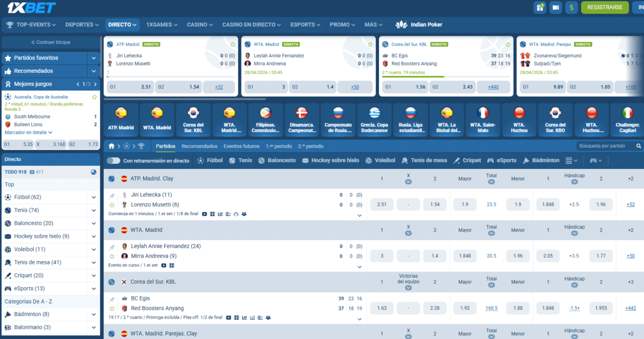Expand Baloncesto (20) sidebar row

point(94,223)
